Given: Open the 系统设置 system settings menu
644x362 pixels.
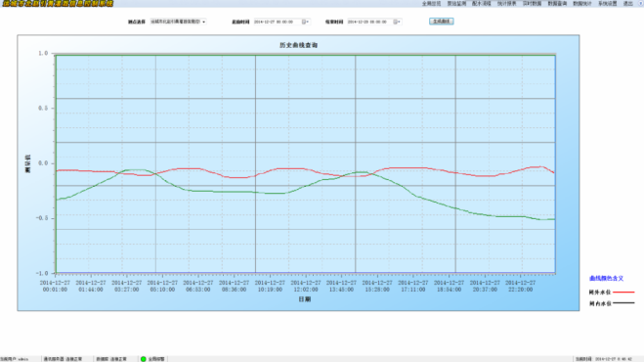Looking at the screenshot, I should [x=607, y=3].
